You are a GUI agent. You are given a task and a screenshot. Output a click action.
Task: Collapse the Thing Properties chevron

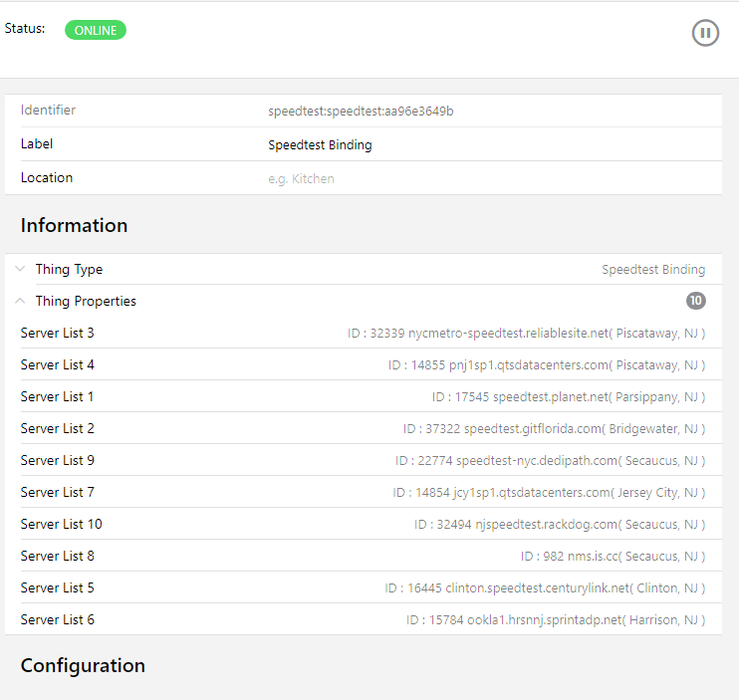(20, 301)
